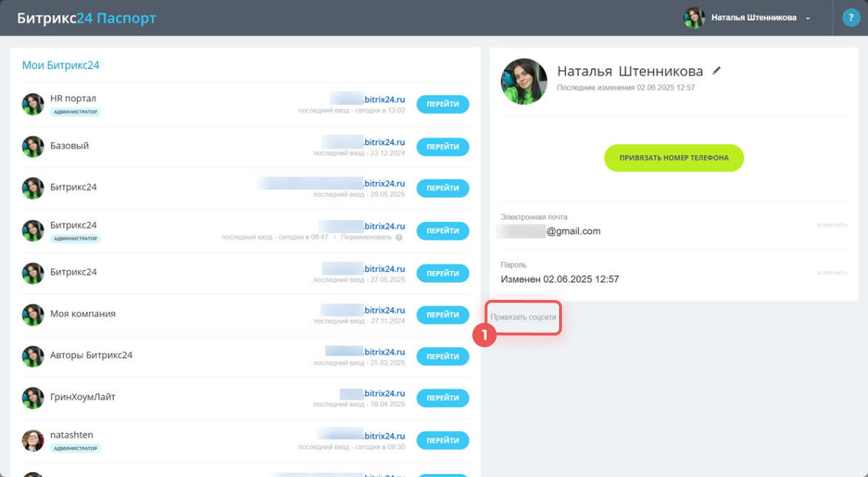Click the text последний вход - 27.11.2024
Viewport: 868px width, 477px height.
click(x=359, y=321)
